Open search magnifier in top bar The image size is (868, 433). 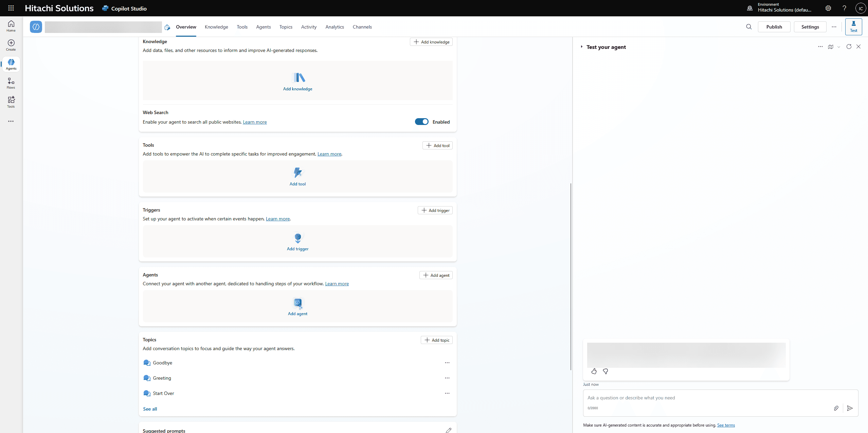749,27
